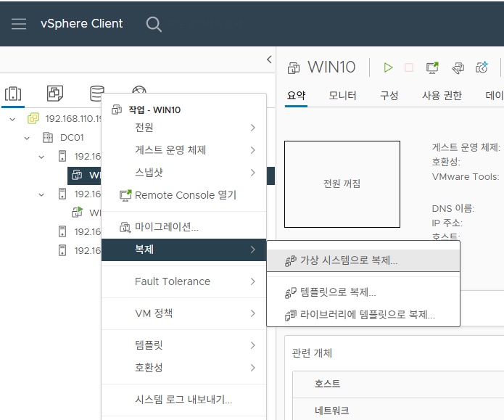Click the VM icon next to WIN10 title
The image size is (504, 420).
click(294, 68)
